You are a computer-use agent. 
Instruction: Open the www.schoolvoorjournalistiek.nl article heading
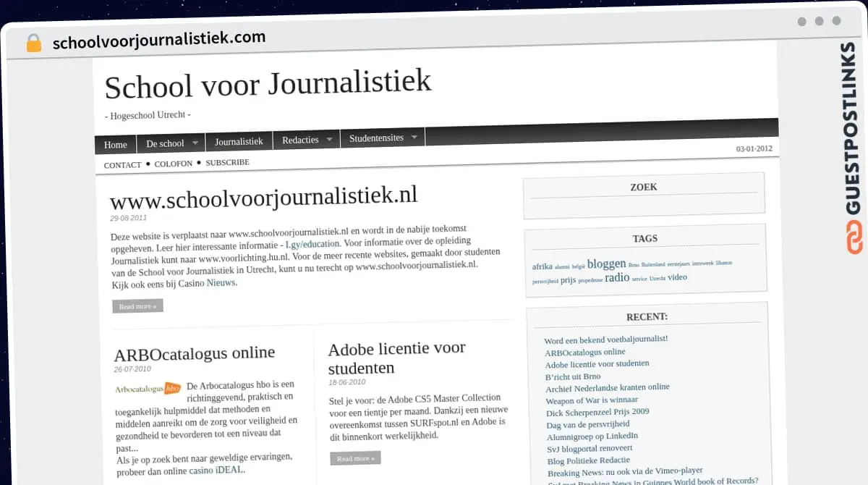point(264,197)
